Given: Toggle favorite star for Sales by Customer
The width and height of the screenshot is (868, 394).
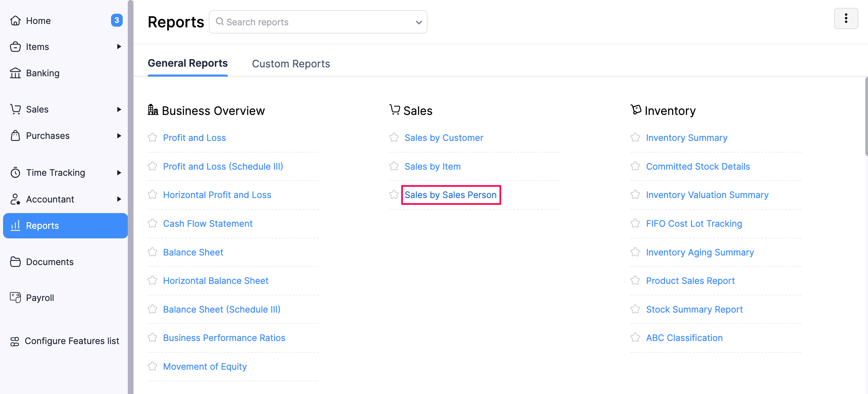Looking at the screenshot, I should pos(395,137).
